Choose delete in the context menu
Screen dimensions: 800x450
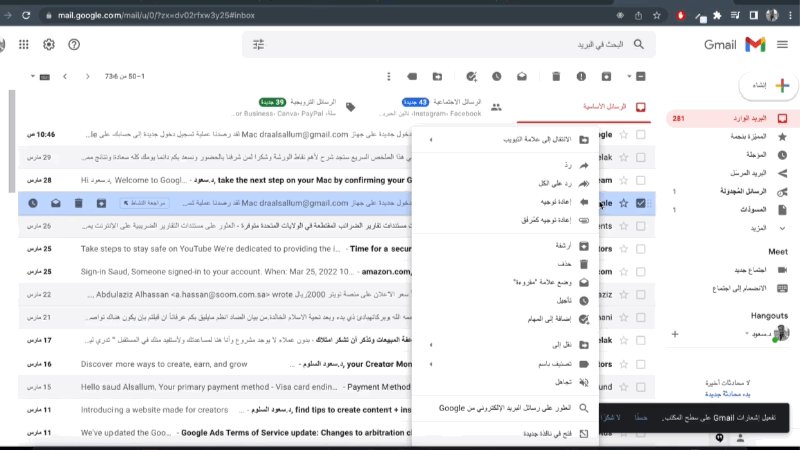pos(505,264)
